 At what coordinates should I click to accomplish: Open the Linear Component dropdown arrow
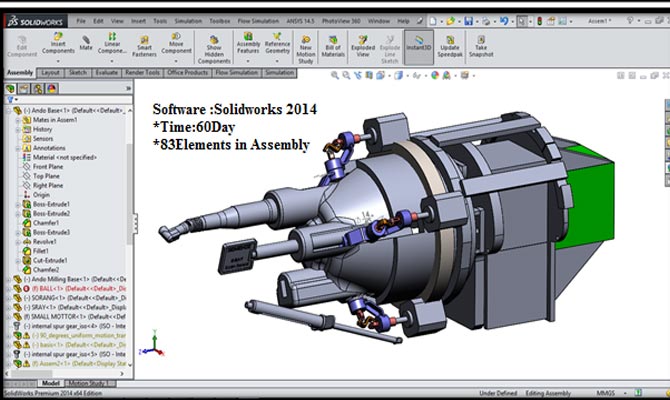click(x=112, y=61)
